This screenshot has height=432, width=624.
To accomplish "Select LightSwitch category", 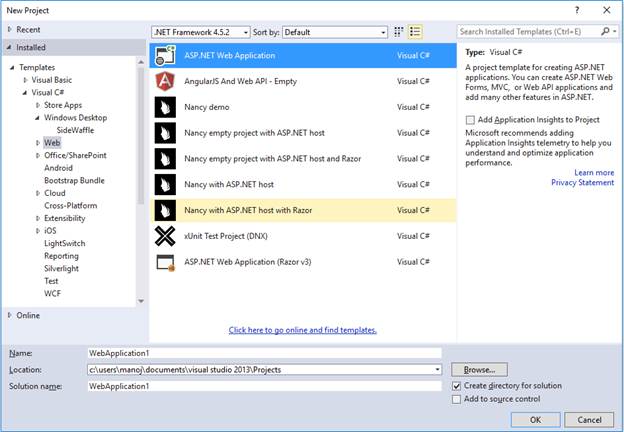I will pos(64,243).
